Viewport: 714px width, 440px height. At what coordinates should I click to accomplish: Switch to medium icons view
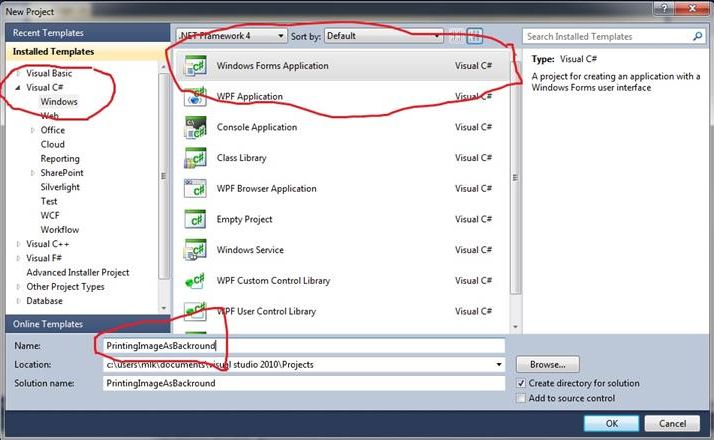pyautogui.click(x=474, y=36)
